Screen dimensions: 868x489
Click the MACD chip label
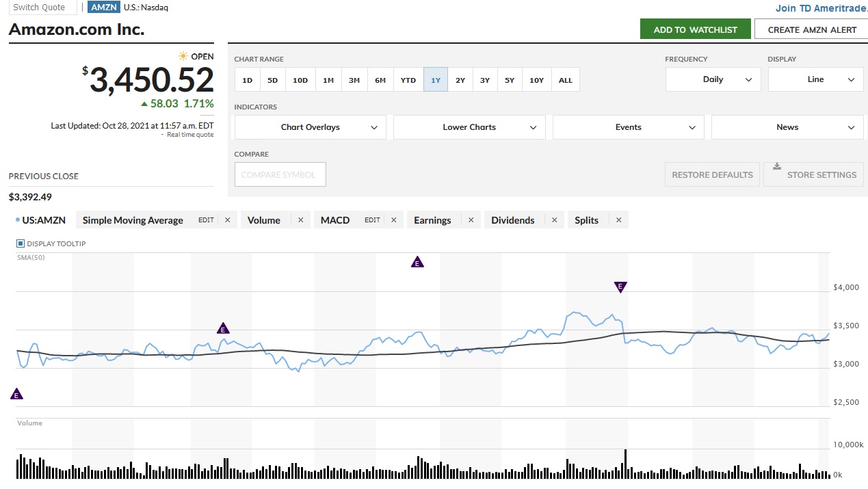335,220
